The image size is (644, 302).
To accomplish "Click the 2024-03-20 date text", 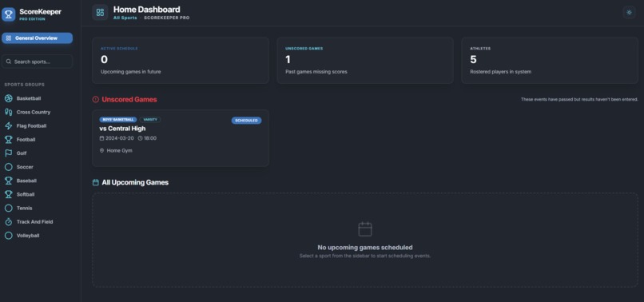I will [x=120, y=138].
